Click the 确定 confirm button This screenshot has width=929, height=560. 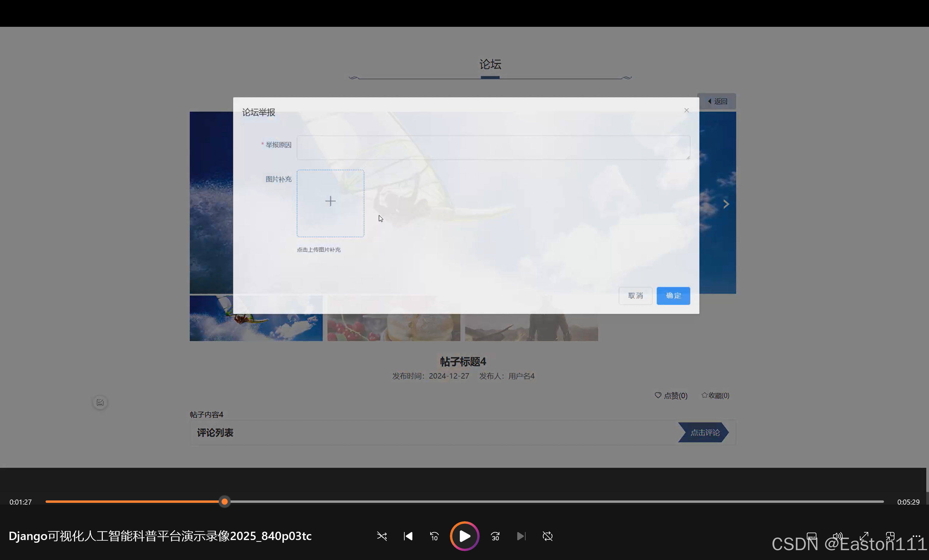[673, 296]
